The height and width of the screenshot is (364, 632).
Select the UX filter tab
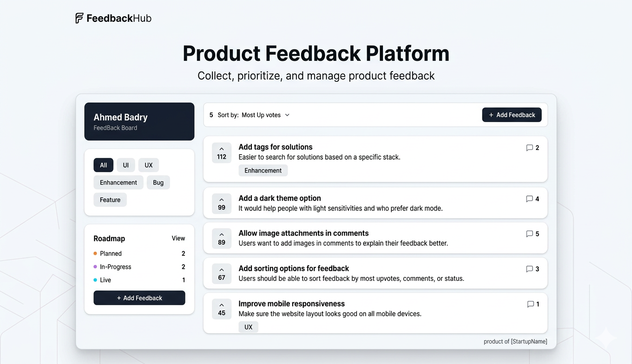pyautogui.click(x=148, y=165)
